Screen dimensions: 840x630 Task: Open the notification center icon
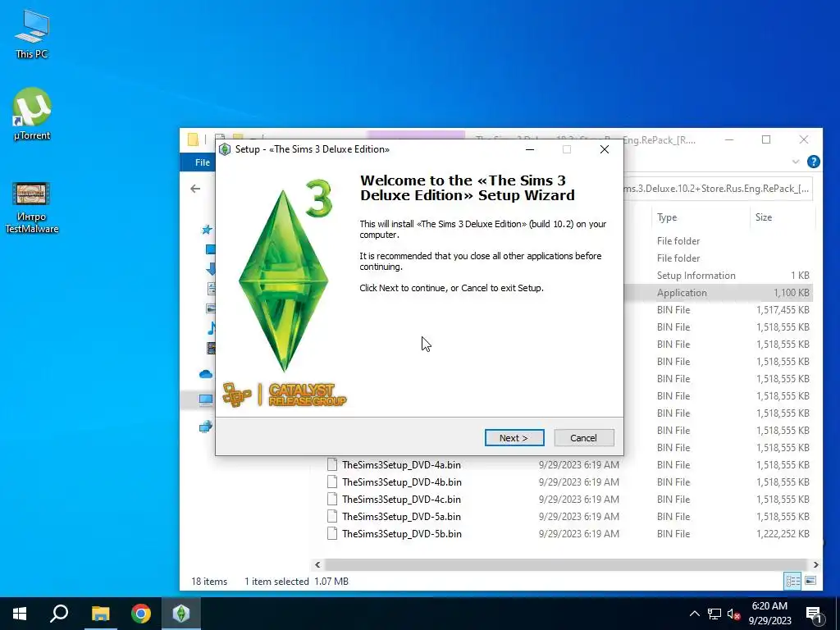click(814, 614)
